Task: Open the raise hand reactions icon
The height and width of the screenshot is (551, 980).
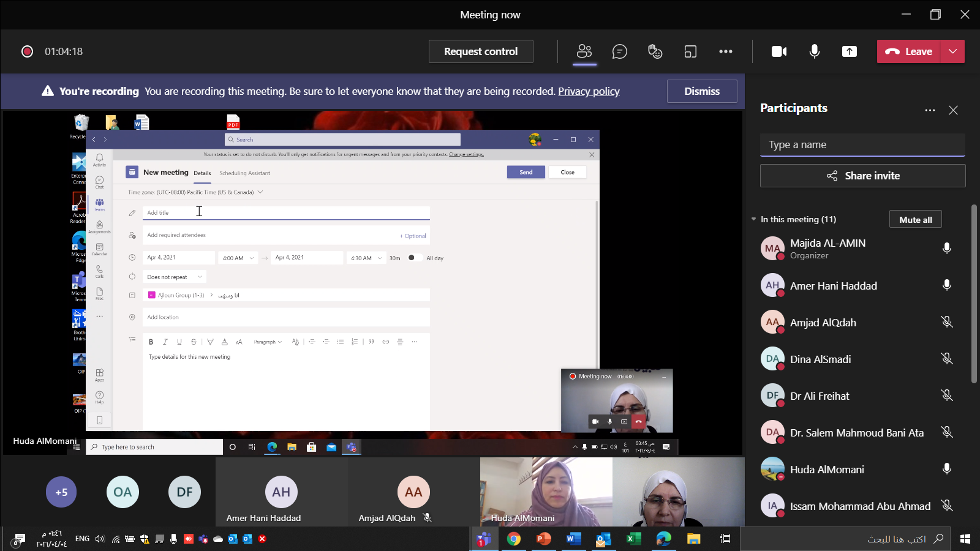Action: click(x=655, y=51)
